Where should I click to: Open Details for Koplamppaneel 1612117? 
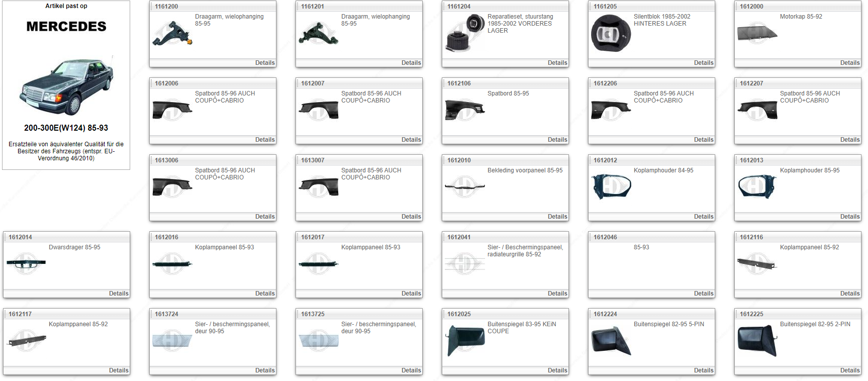coord(119,370)
